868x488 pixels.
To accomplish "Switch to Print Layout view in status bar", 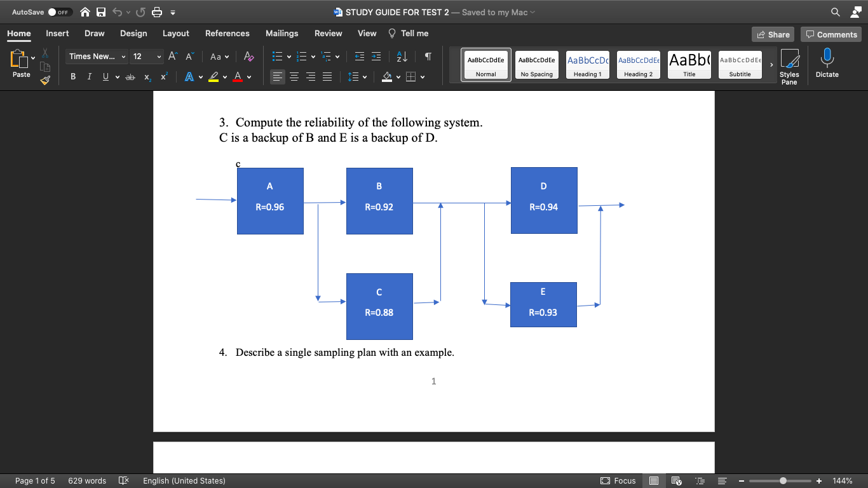I will tap(653, 480).
